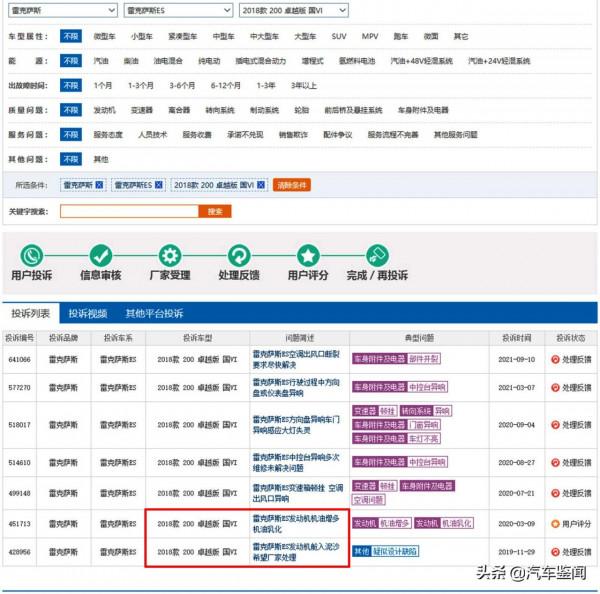Click status icon of complaint 577270
600x594 pixels.
pos(555,388)
